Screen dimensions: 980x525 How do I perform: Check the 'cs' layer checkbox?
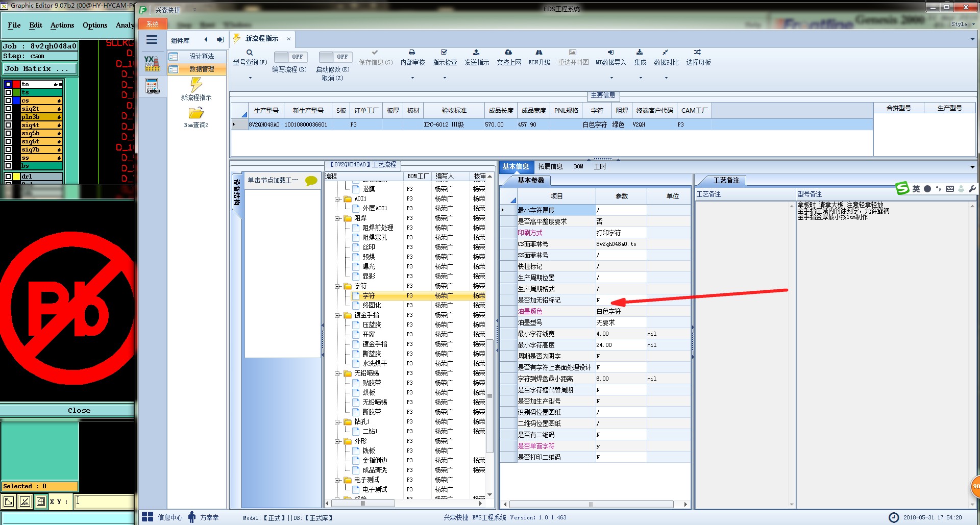[x=8, y=101]
